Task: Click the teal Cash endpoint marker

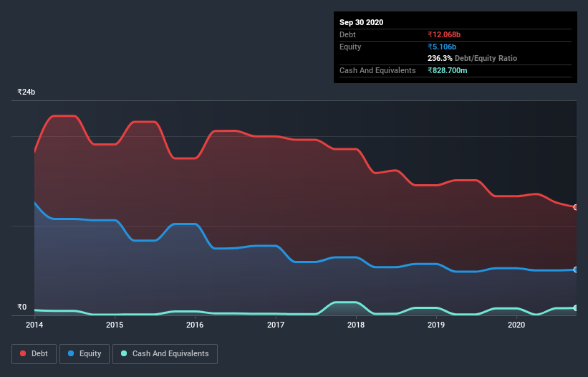Action: click(576, 308)
